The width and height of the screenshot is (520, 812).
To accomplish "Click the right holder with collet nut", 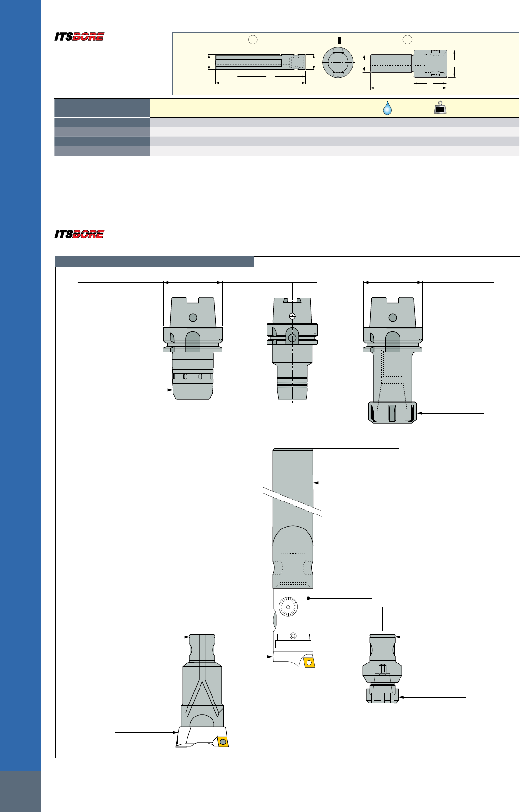I will (x=393, y=360).
